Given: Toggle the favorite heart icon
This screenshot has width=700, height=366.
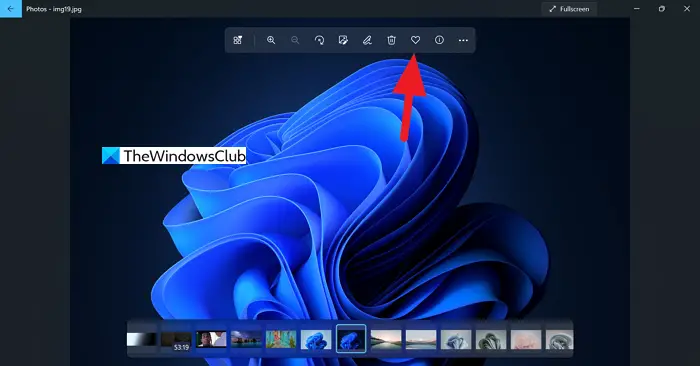Looking at the screenshot, I should coord(416,40).
